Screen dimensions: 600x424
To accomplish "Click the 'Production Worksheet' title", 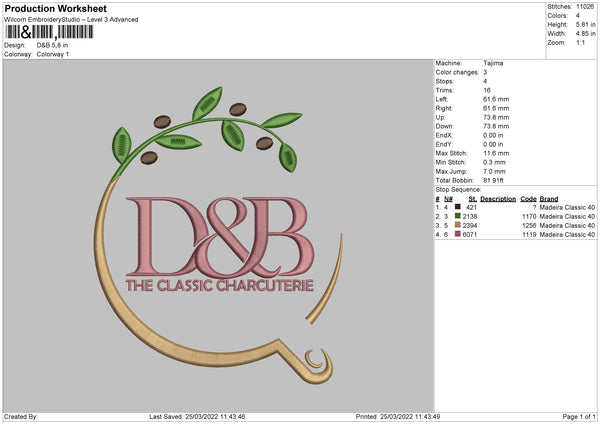I will 55,8.
